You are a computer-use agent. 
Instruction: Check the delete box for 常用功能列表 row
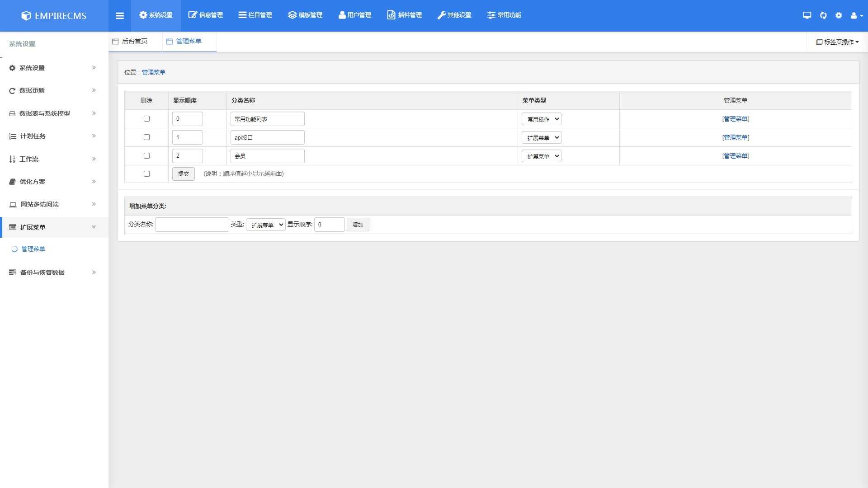tap(146, 119)
